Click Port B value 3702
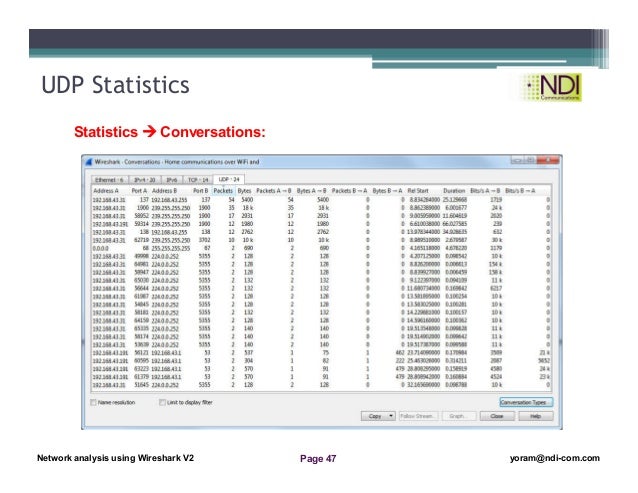This screenshot has width=638, height=493. point(204,240)
